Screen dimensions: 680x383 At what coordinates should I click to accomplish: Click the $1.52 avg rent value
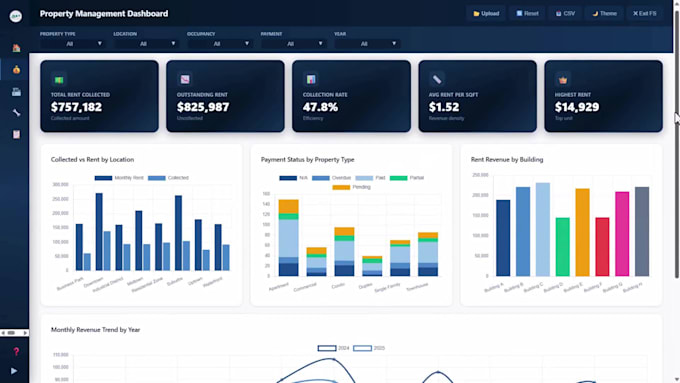(444, 107)
